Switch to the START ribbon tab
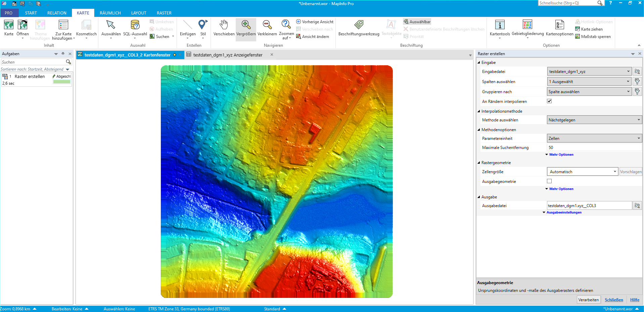This screenshot has width=644, height=312. click(x=31, y=13)
